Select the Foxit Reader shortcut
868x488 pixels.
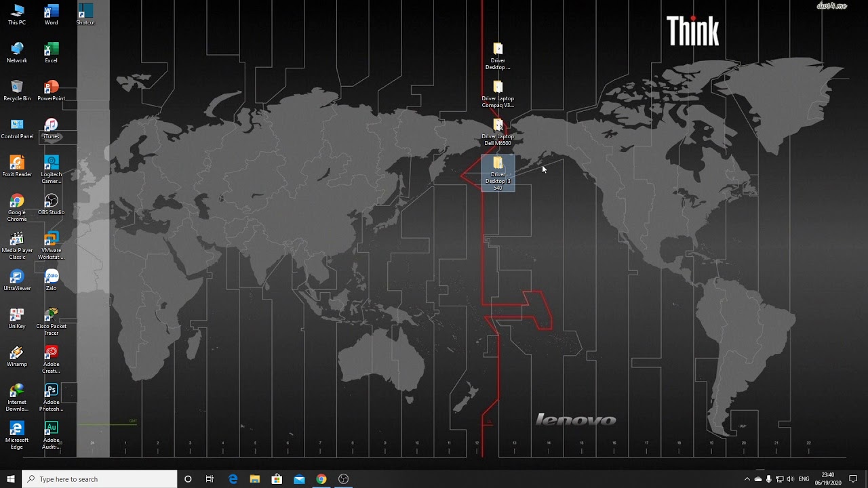point(17,167)
